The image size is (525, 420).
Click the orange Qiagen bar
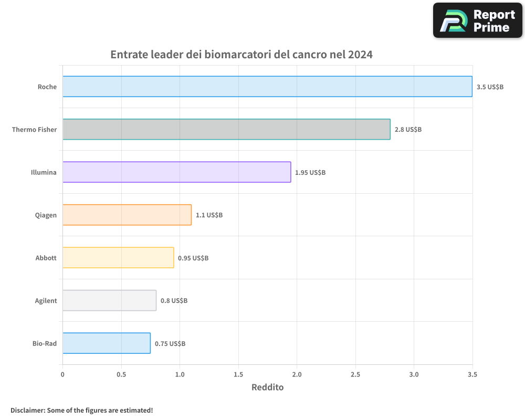pos(127,215)
